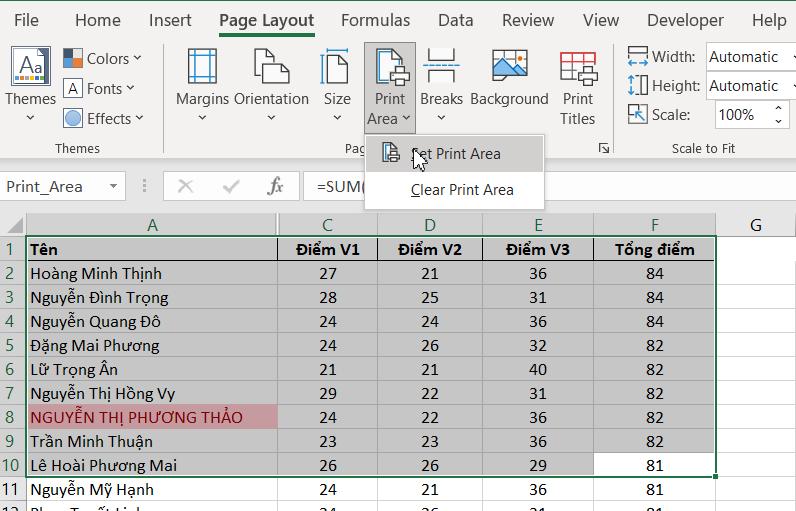Image resolution: width=796 pixels, height=511 pixels.
Task: Click Điểm V3 value 40 for Lữ Trọng Ân
Action: point(538,369)
